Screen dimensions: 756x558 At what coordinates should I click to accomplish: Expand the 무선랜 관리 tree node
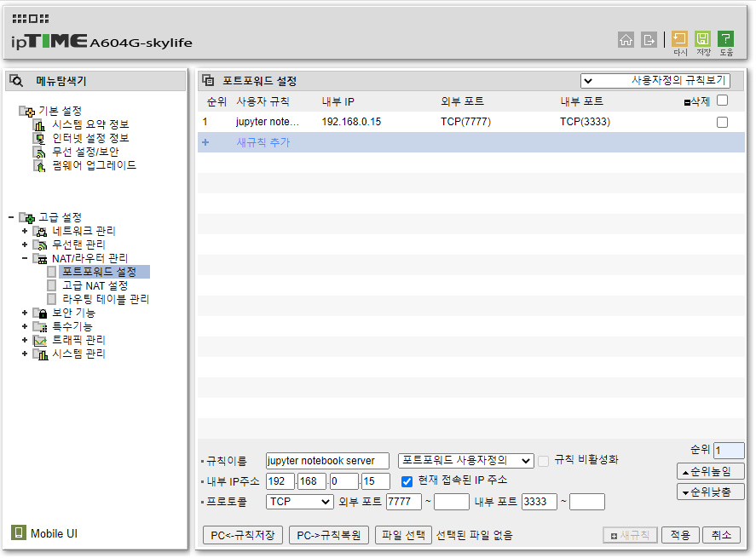25,244
